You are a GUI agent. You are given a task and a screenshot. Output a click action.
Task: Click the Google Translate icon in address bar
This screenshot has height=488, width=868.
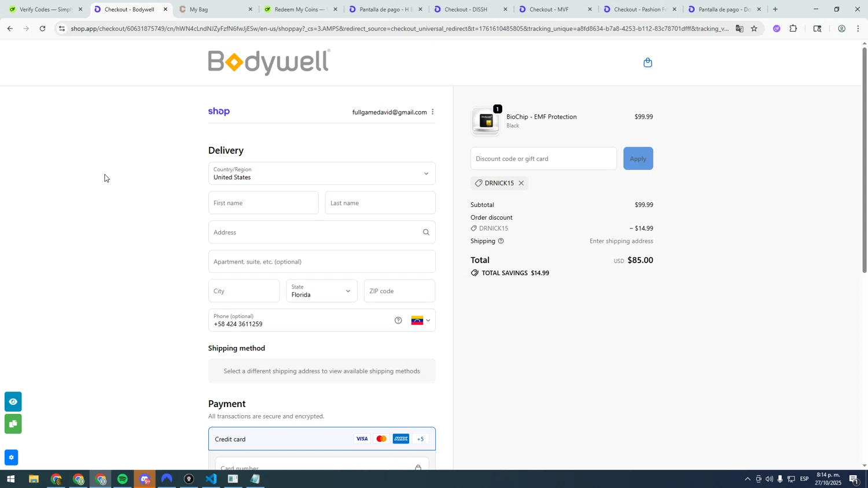[739, 28]
